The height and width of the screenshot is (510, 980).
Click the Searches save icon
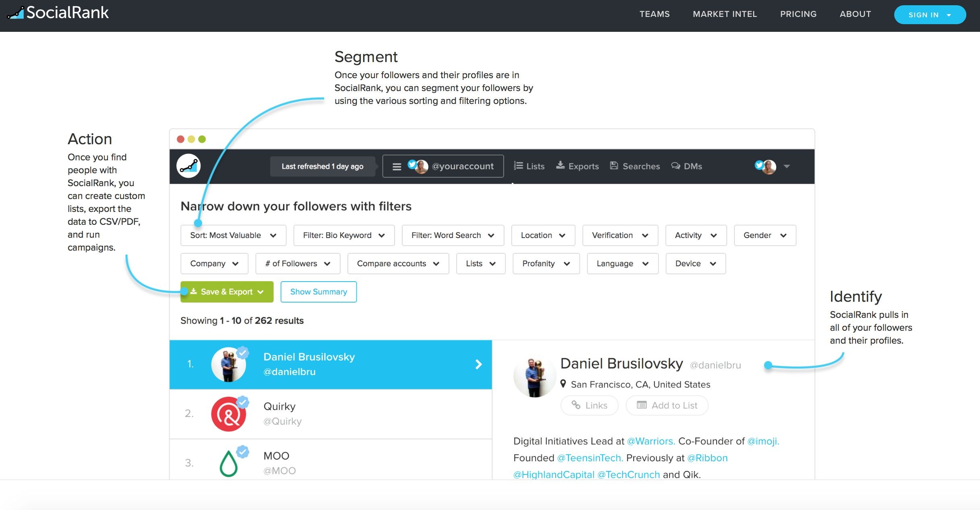click(x=614, y=165)
